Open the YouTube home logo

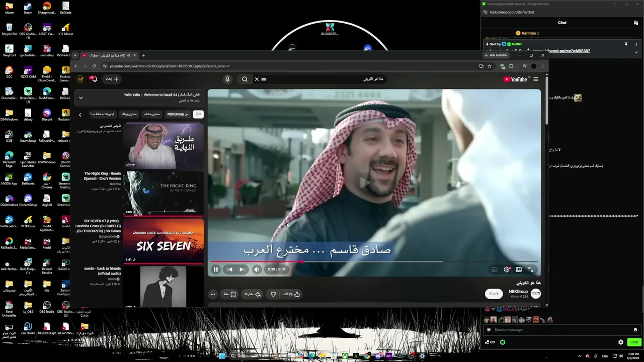515,79
